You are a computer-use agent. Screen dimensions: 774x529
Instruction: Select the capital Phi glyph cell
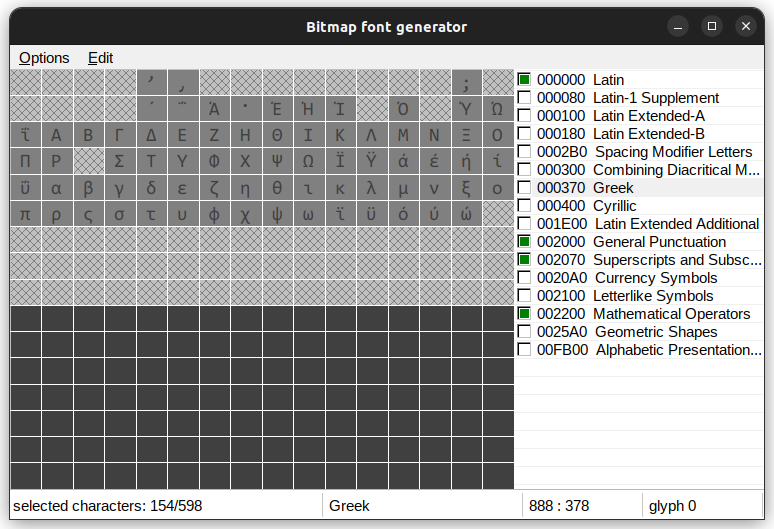coord(214,161)
